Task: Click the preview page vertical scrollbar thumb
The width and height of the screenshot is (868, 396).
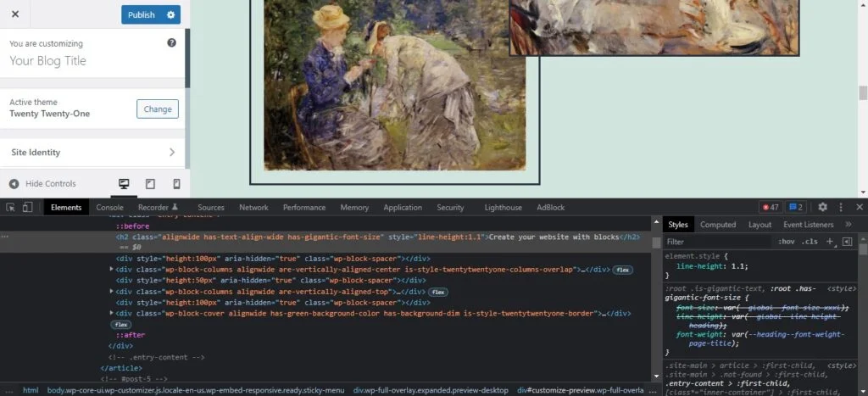Action: click(862, 92)
